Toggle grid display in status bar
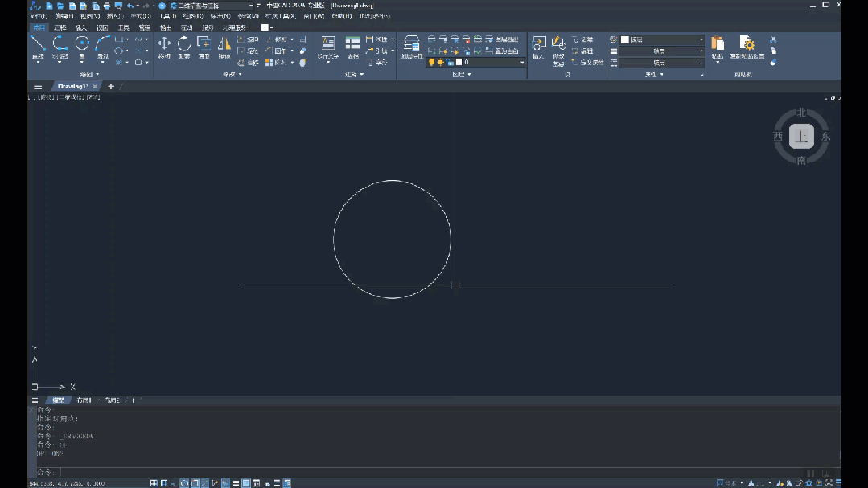This screenshot has width=868, height=488. pos(164,483)
